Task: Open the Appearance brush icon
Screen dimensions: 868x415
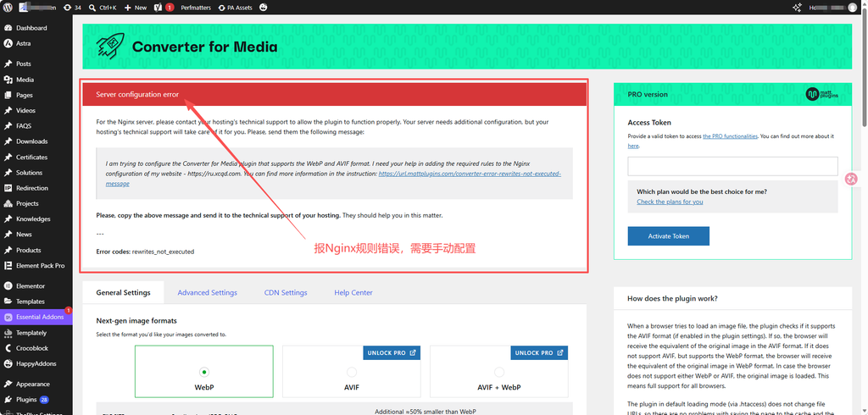Action: [8, 384]
